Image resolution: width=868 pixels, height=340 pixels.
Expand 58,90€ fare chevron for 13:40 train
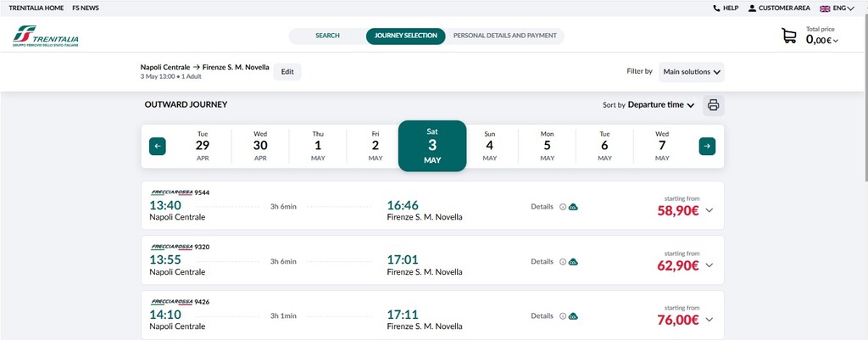tap(709, 210)
